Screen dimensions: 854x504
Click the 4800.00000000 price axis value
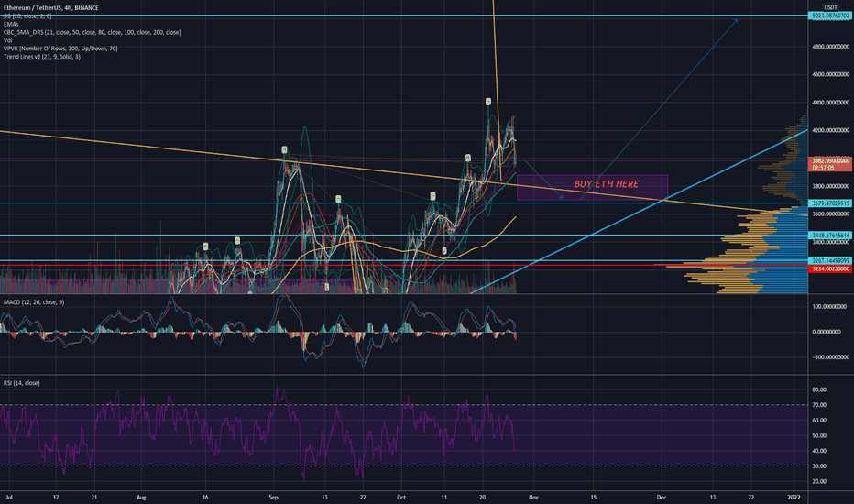[830, 47]
